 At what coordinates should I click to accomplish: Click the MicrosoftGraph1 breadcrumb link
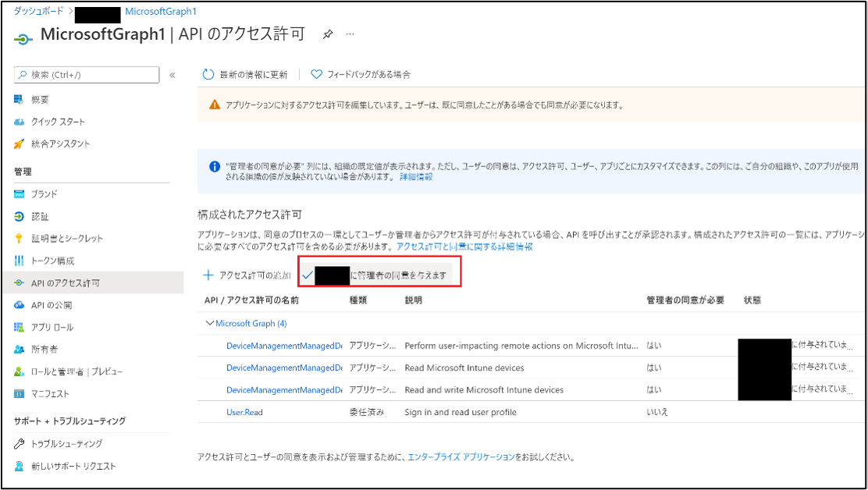pos(161,11)
